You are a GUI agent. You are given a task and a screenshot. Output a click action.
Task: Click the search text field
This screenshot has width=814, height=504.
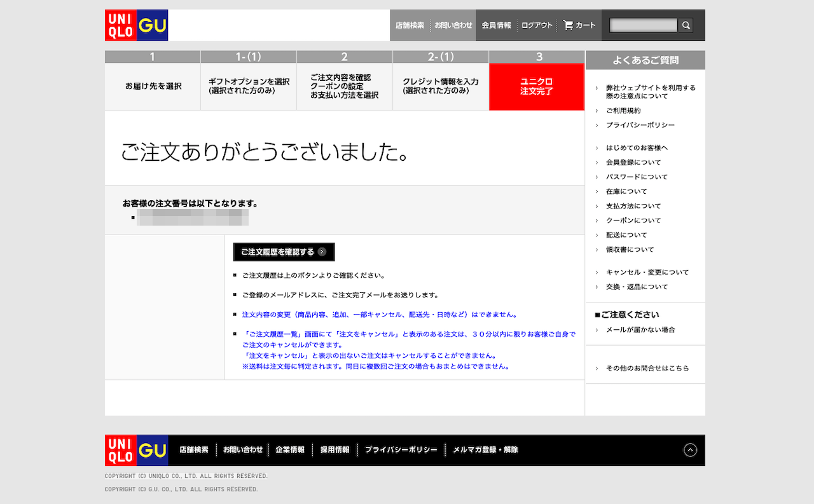[x=643, y=25]
